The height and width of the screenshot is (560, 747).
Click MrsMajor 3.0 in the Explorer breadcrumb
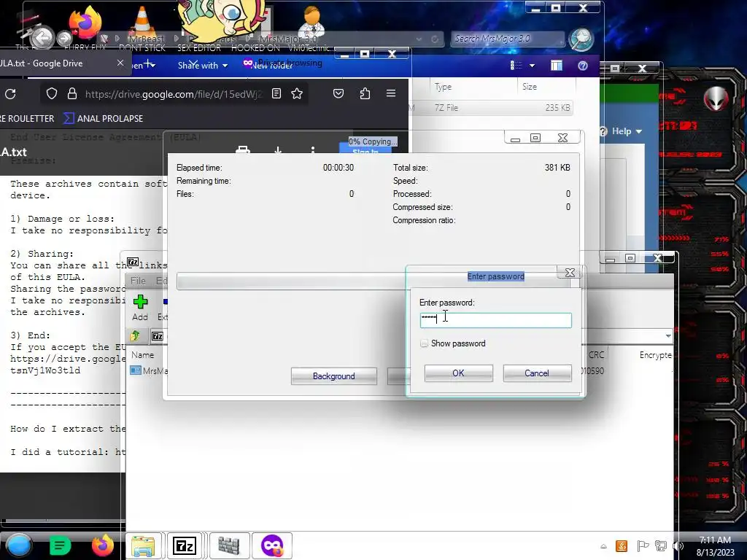tap(288, 39)
